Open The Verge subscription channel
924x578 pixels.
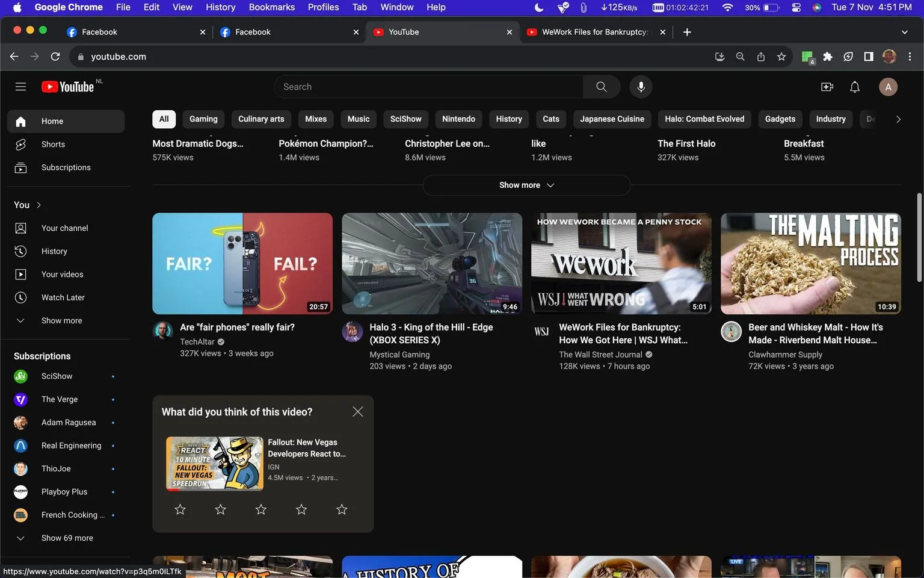coord(65,399)
